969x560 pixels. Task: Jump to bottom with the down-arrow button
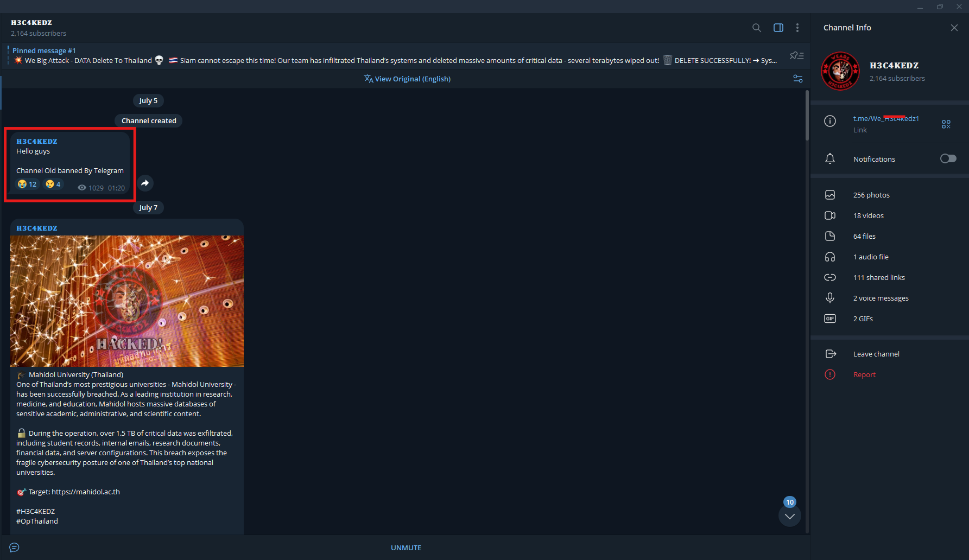pyautogui.click(x=789, y=516)
